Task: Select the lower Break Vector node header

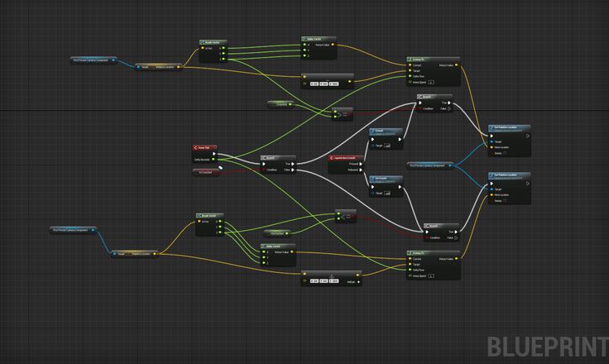Action: (209, 216)
